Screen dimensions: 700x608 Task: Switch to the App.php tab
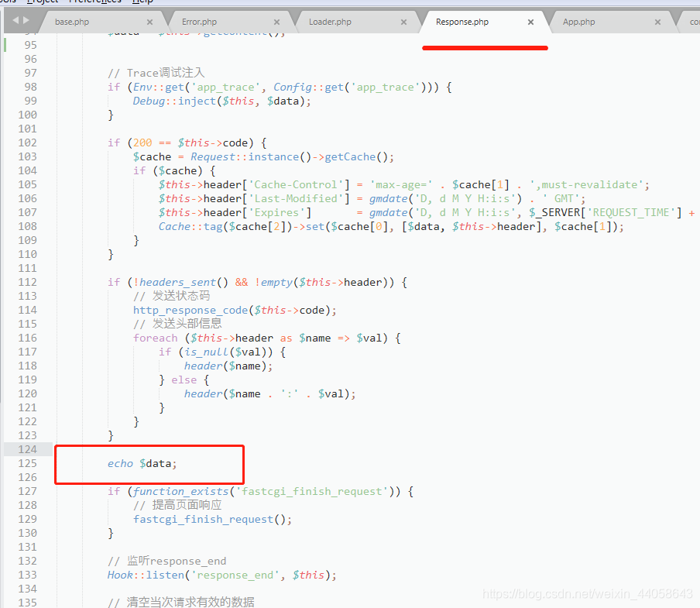click(578, 22)
